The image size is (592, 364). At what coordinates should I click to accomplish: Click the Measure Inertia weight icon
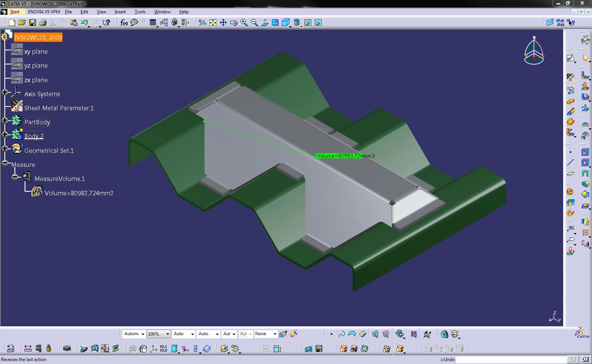click(48, 348)
